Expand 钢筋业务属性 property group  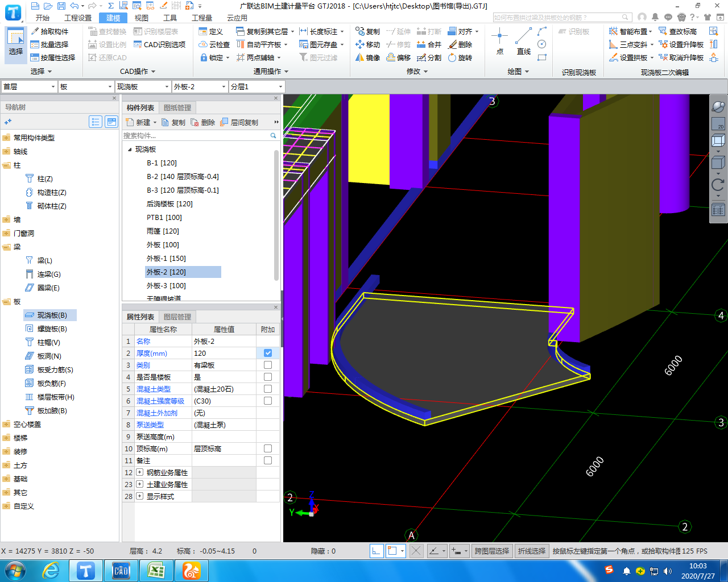(x=140, y=472)
